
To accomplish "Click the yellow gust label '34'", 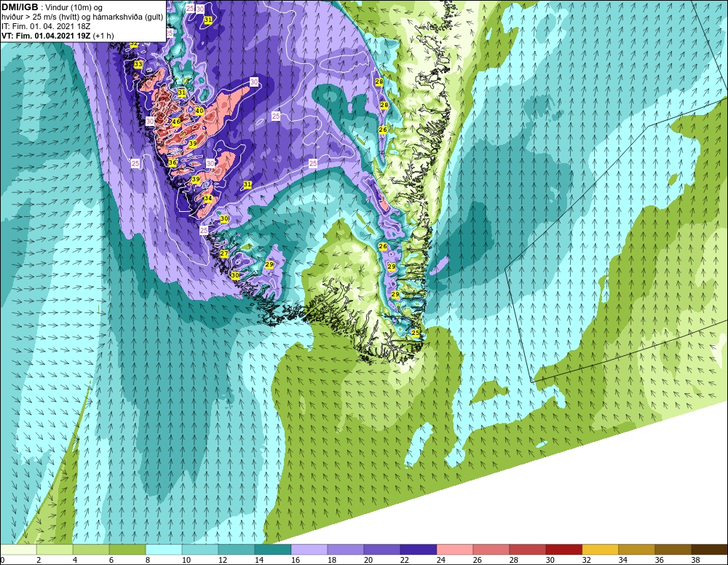I will click(x=208, y=198).
